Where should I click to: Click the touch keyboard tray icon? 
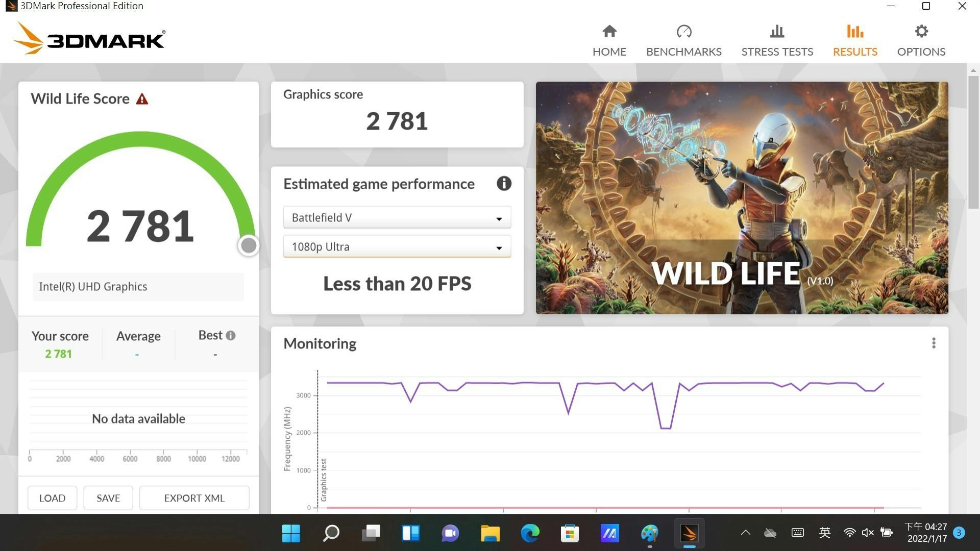798,533
